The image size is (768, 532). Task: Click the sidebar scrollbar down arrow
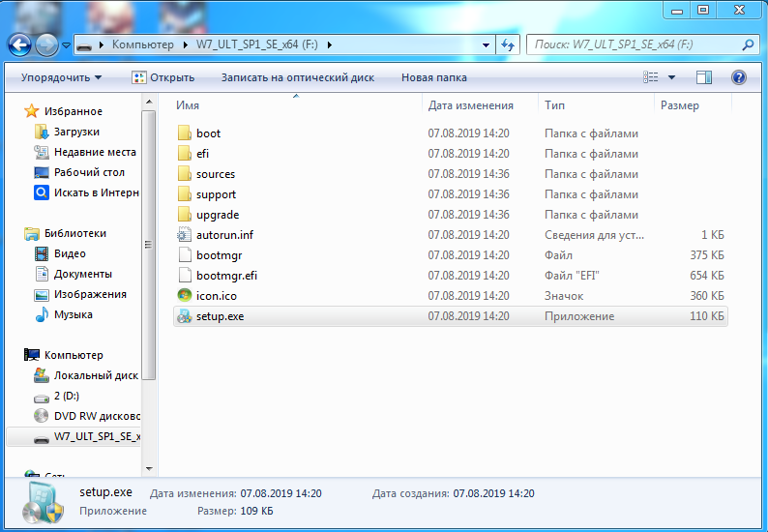(149, 469)
